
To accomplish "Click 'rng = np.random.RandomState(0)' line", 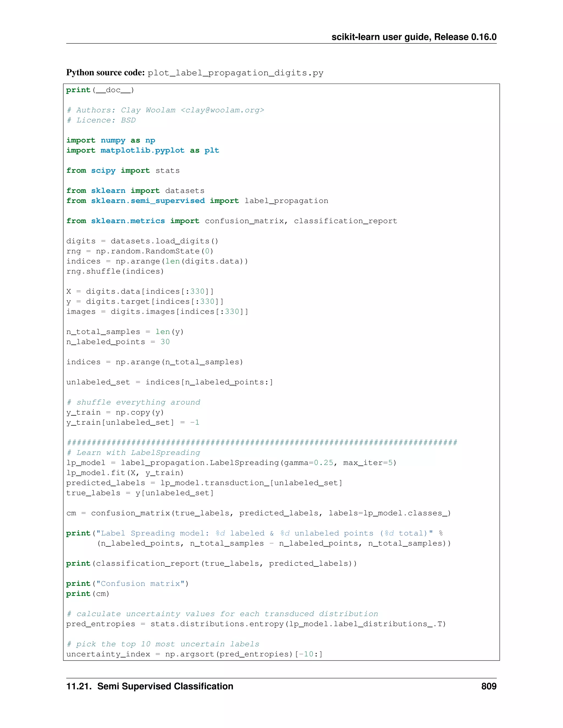I will [x=140, y=251].
